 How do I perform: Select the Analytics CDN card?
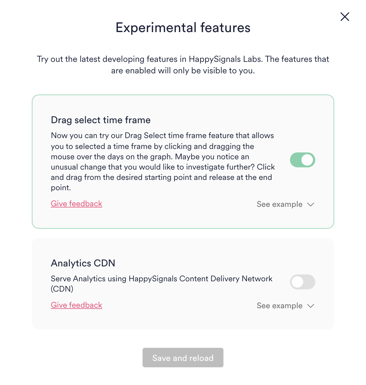tap(183, 284)
